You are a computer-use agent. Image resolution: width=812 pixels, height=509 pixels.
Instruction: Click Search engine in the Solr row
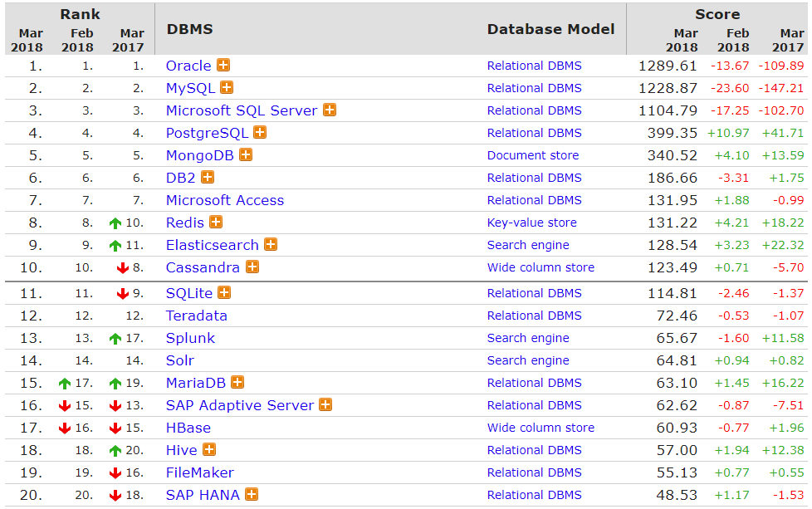[528, 360]
